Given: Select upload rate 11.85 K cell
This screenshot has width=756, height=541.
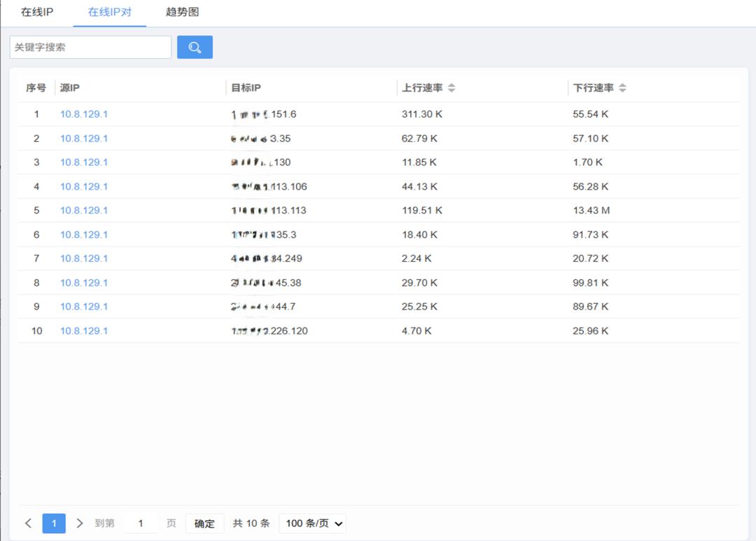Looking at the screenshot, I should (419, 162).
